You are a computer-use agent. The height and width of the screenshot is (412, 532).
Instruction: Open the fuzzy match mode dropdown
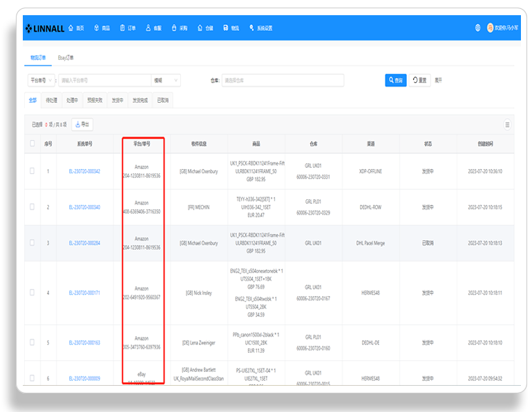[166, 80]
